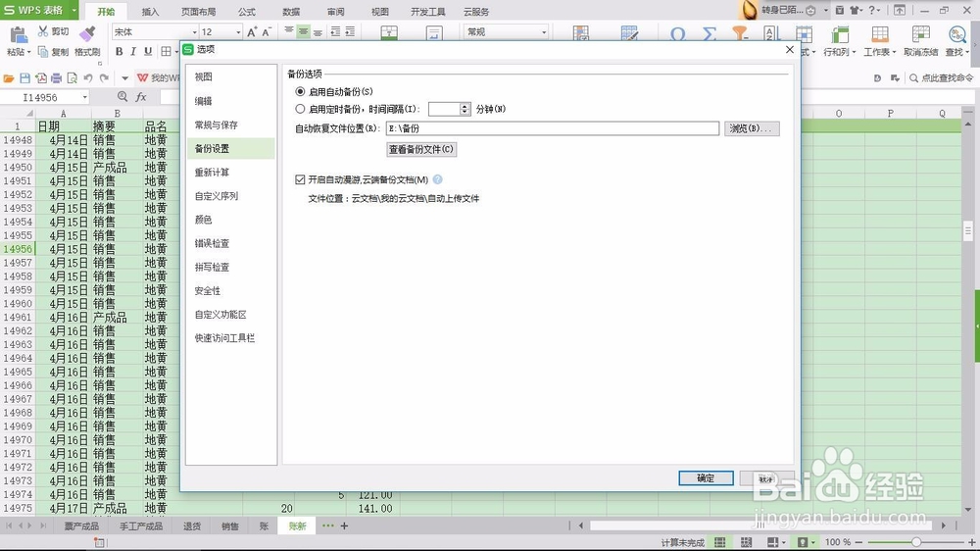The image size is (980, 551).
Task: Toggle the auto roaming cloud backup checkbox
Action: pyautogui.click(x=300, y=179)
